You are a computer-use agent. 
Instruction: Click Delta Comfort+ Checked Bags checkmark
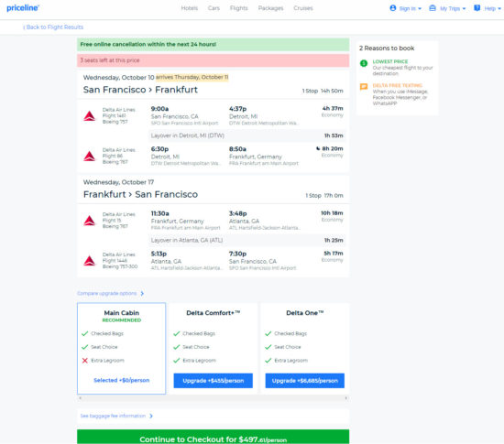pyautogui.click(x=177, y=333)
